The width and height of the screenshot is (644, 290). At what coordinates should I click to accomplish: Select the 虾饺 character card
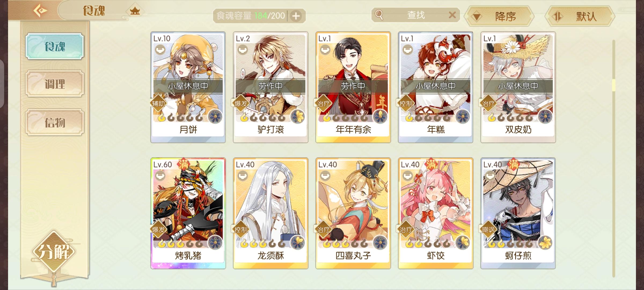click(436, 213)
